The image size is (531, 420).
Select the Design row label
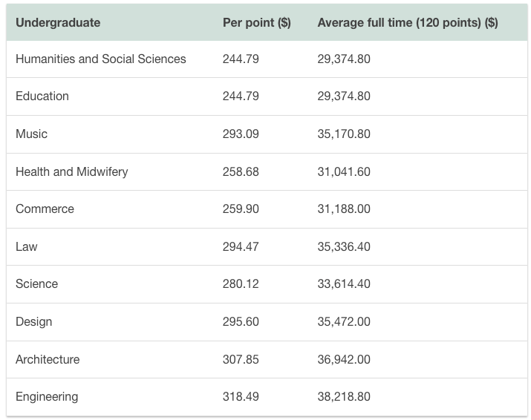click(34, 321)
